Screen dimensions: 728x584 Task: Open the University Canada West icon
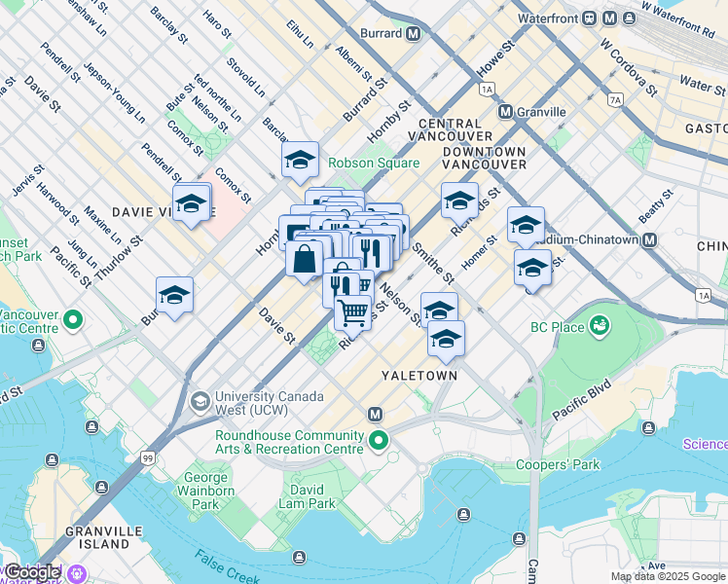click(x=200, y=403)
